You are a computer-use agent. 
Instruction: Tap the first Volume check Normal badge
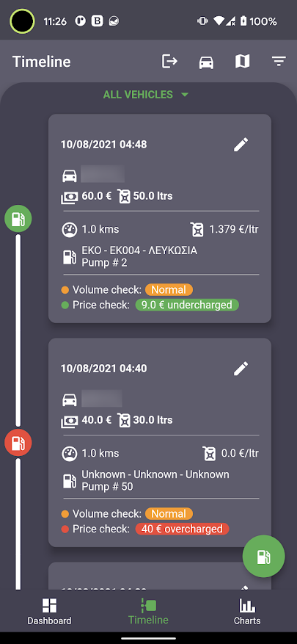pyautogui.click(x=169, y=290)
